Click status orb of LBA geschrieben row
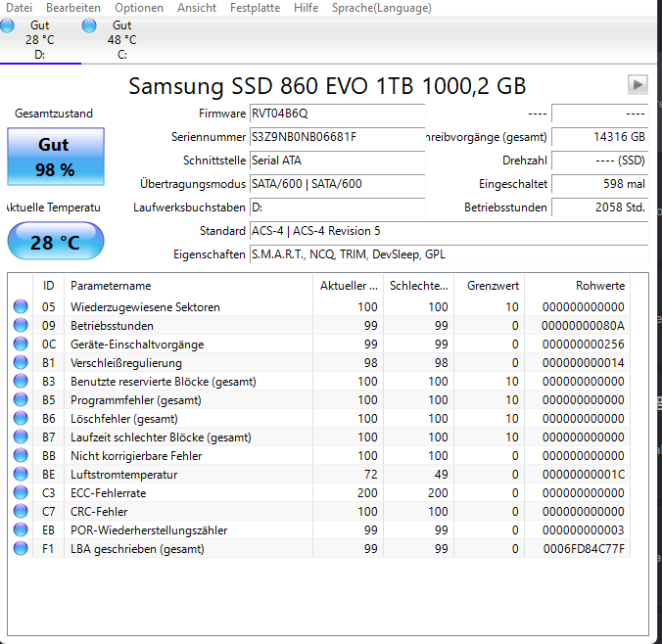The width and height of the screenshot is (662, 644). click(x=21, y=548)
